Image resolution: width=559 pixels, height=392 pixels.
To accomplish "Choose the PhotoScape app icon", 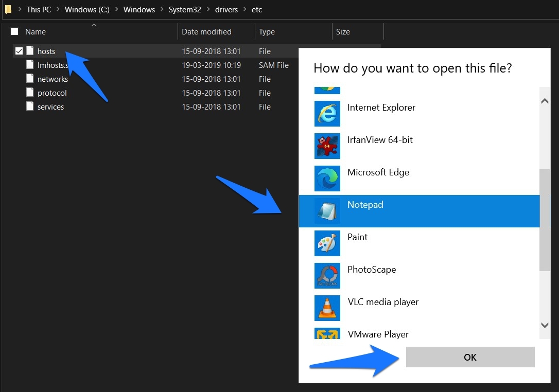I will (x=327, y=276).
